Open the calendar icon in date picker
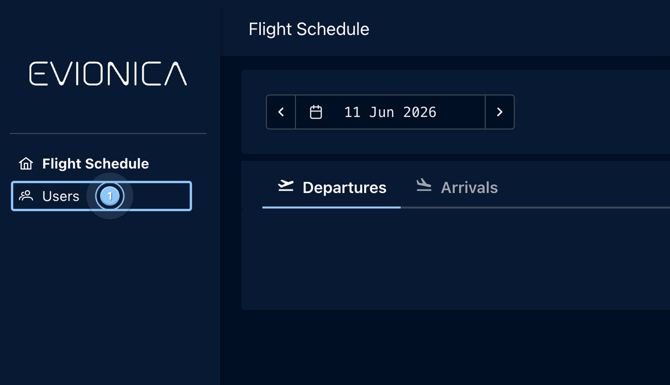Viewport: 670px width, 385px height. click(316, 112)
